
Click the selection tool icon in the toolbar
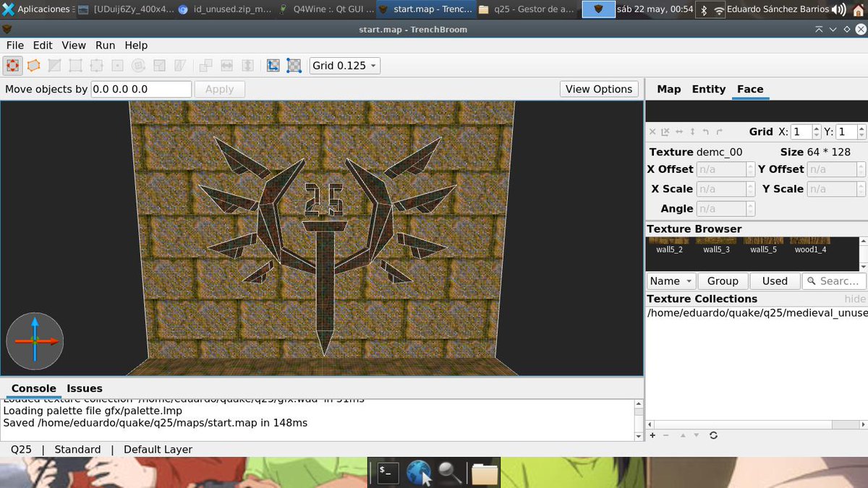[13, 65]
